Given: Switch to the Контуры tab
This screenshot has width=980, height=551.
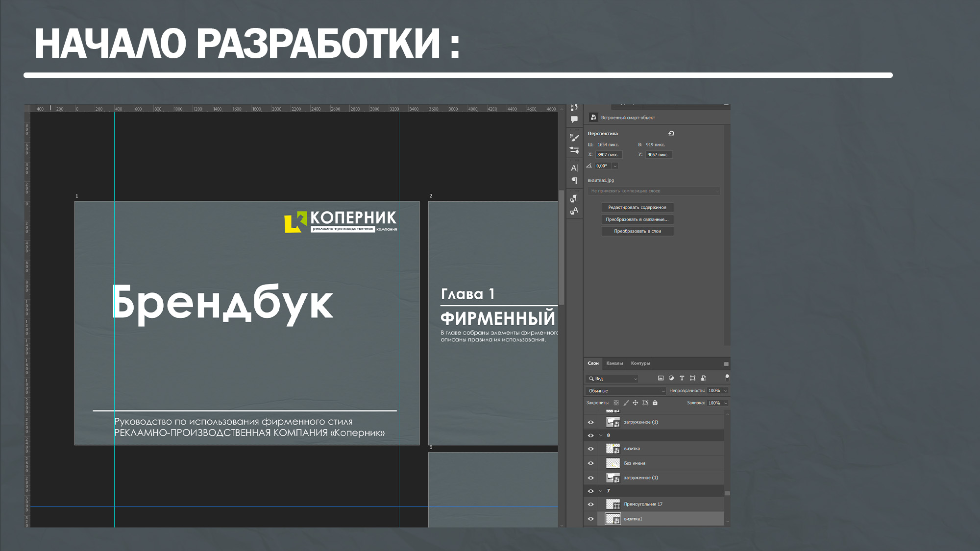Looking at the screenshot, I should [640, 363].
